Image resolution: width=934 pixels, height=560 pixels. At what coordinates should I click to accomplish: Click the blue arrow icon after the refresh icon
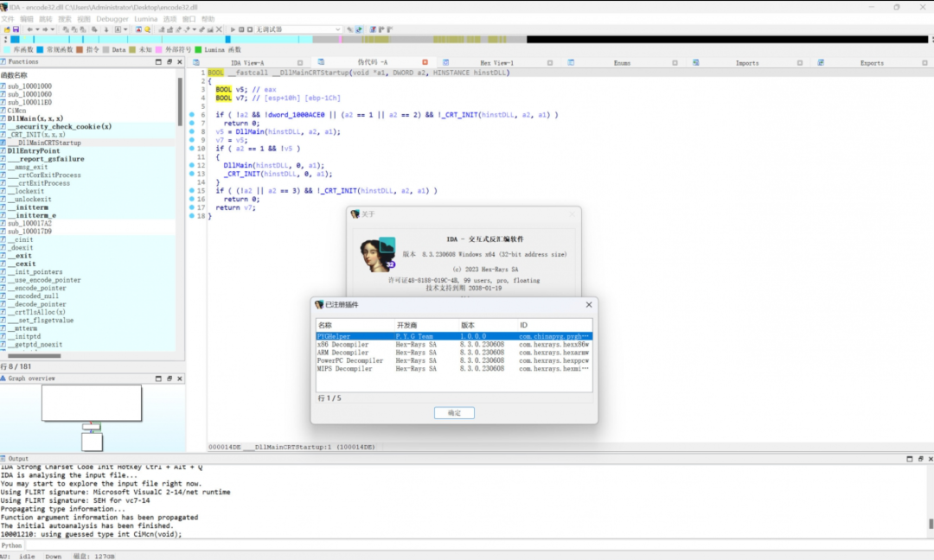tap(373, 29)
